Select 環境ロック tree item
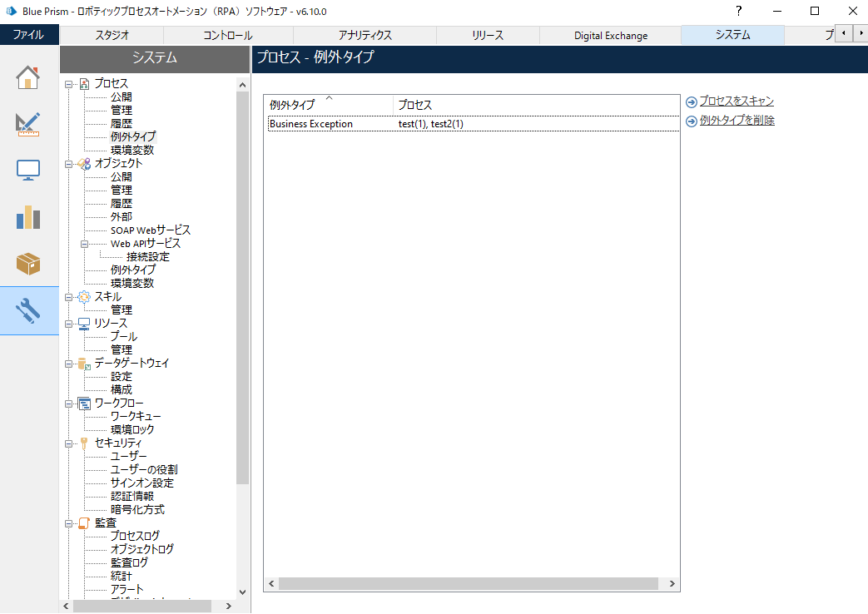 click(x=132, y=429)
